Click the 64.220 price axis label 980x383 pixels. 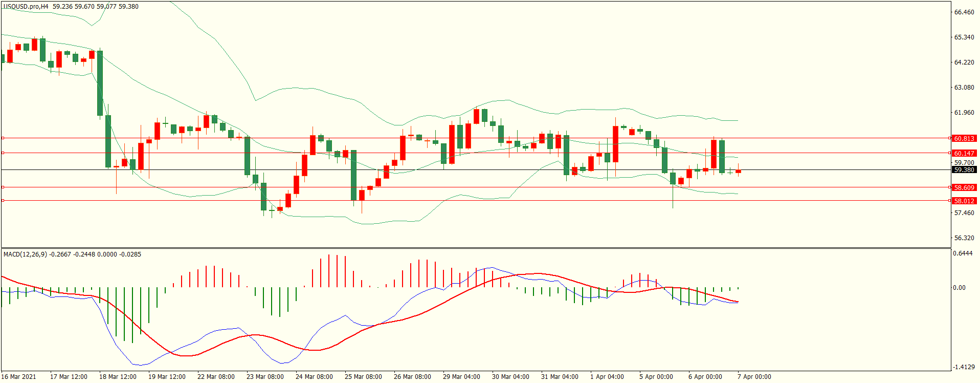[964, 62]
